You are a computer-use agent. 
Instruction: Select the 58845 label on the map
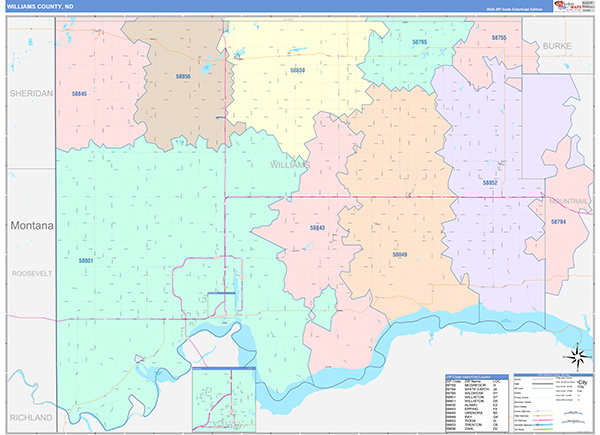point(79,94)
